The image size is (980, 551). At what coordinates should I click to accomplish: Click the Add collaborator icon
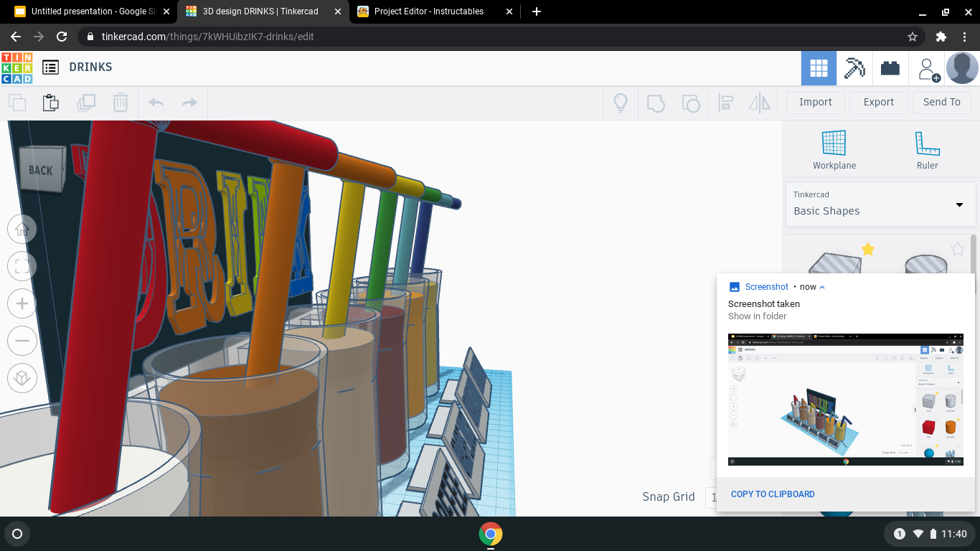tap(928, 67)
